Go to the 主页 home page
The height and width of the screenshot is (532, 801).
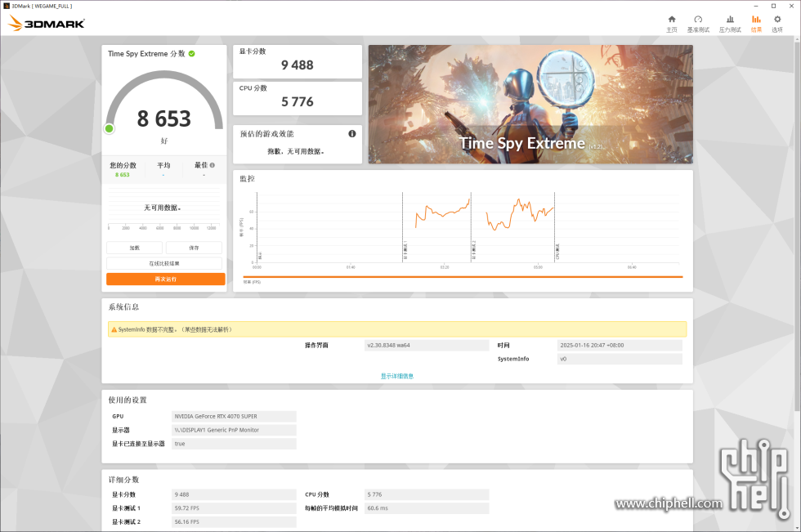click(671, 24)
